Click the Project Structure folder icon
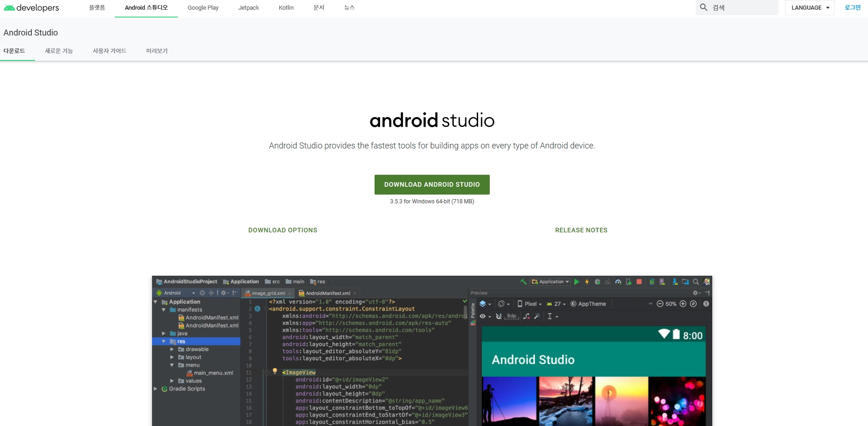Image resolution: width=868 pixels, height=426 pixels. click(x=686, y=282)
